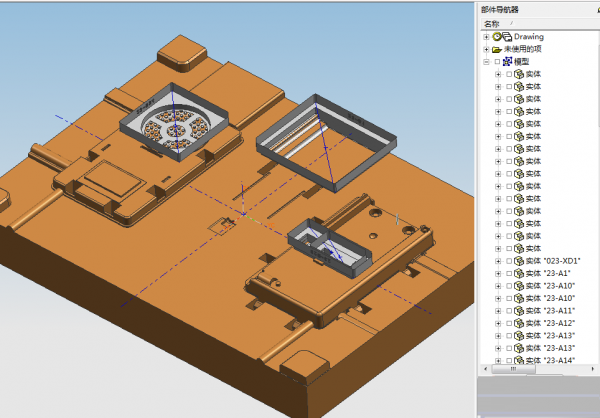Image resolution: width=600 pixels, height=418 pixels.
Task: Expand the 实体 "23-A1" node
Action: tap(498, 274)
